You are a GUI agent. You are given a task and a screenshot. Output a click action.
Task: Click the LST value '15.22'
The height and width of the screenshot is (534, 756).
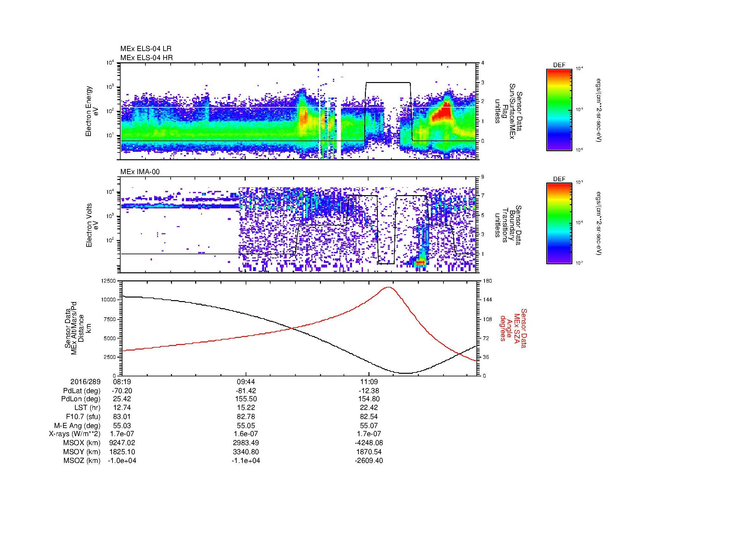click(x=246, y=408)
